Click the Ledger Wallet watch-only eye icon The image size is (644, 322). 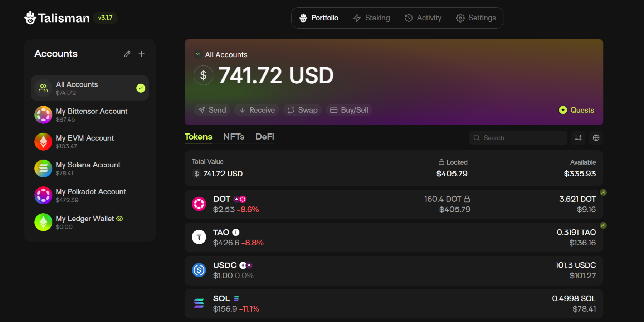tap(119, 219)
